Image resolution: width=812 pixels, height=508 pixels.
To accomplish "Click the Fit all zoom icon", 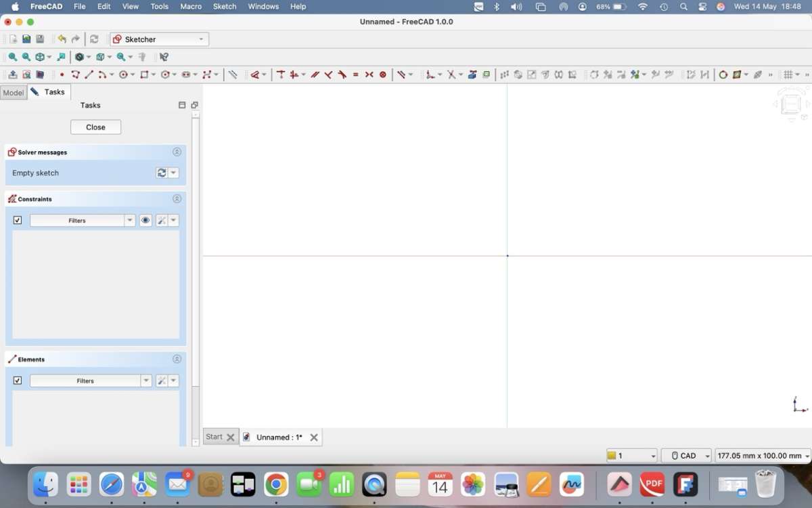I will tap(12, 57).
